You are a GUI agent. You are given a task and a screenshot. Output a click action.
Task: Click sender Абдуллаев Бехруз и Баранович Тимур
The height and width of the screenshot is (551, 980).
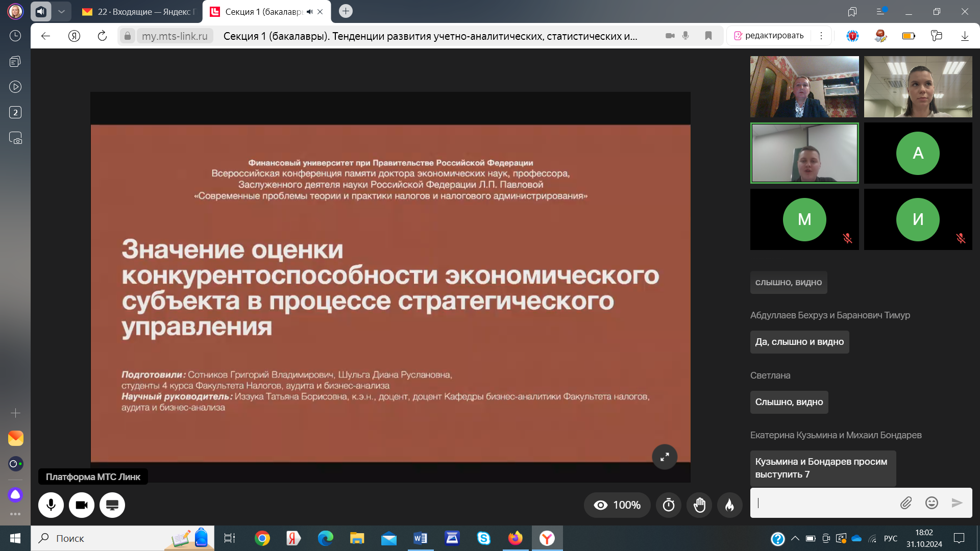point(830,315)
